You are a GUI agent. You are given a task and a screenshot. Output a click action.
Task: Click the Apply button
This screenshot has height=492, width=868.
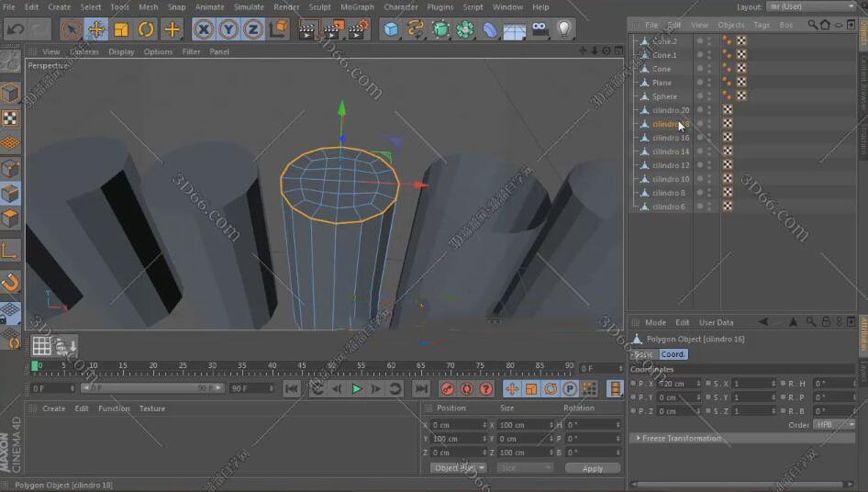point(593,468)
